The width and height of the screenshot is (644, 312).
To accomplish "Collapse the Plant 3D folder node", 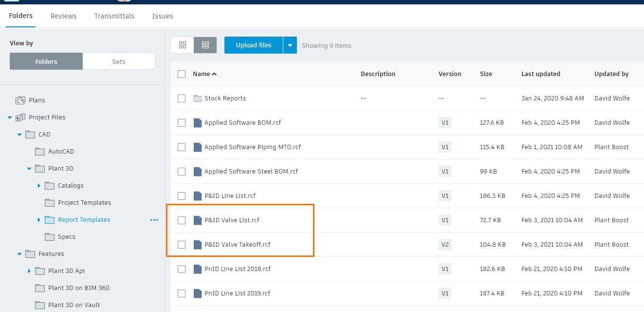I will click(x=29, y=169).
